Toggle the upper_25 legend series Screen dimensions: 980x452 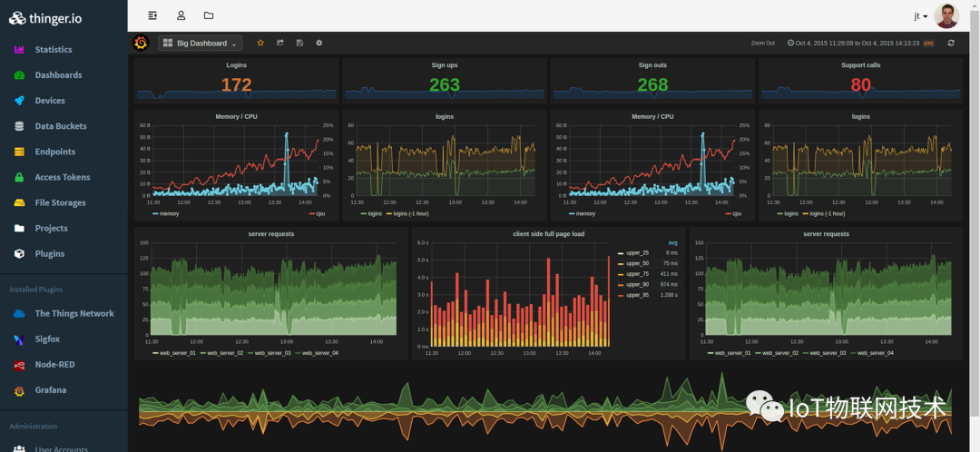click(x=638, y=253)
